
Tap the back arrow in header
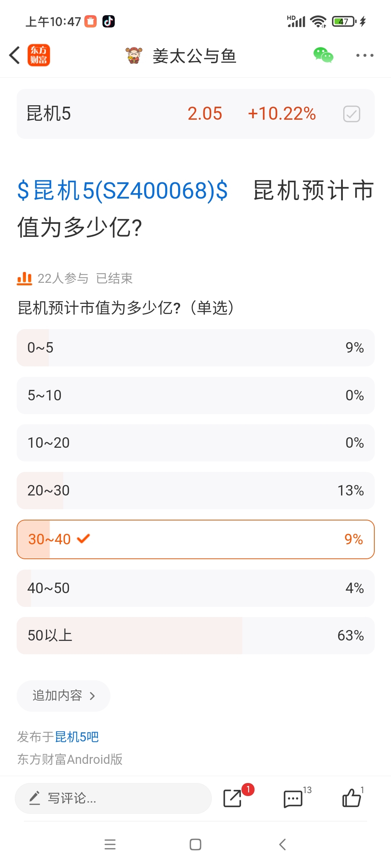(x=14, y=55)
